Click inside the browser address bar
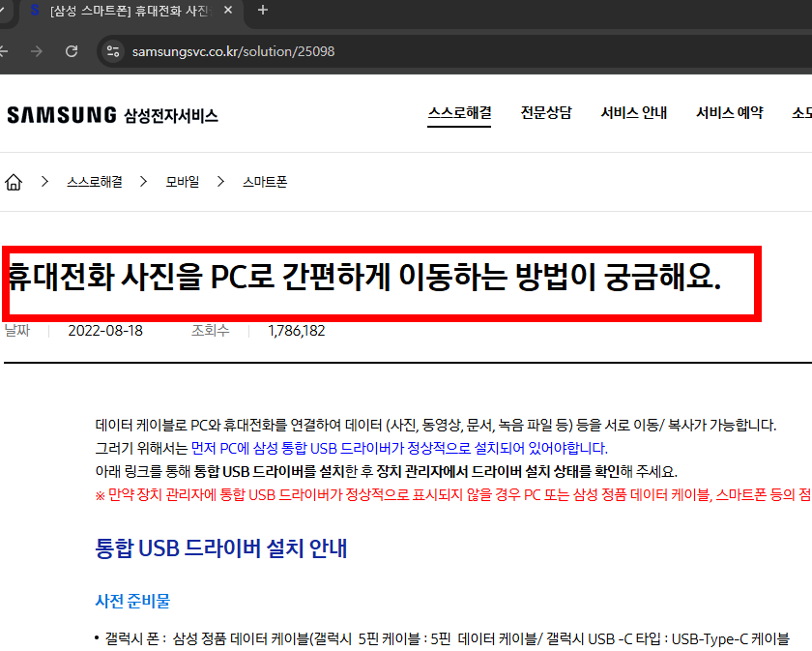Viewport: 812px width, 651px height. coord(290,51)
